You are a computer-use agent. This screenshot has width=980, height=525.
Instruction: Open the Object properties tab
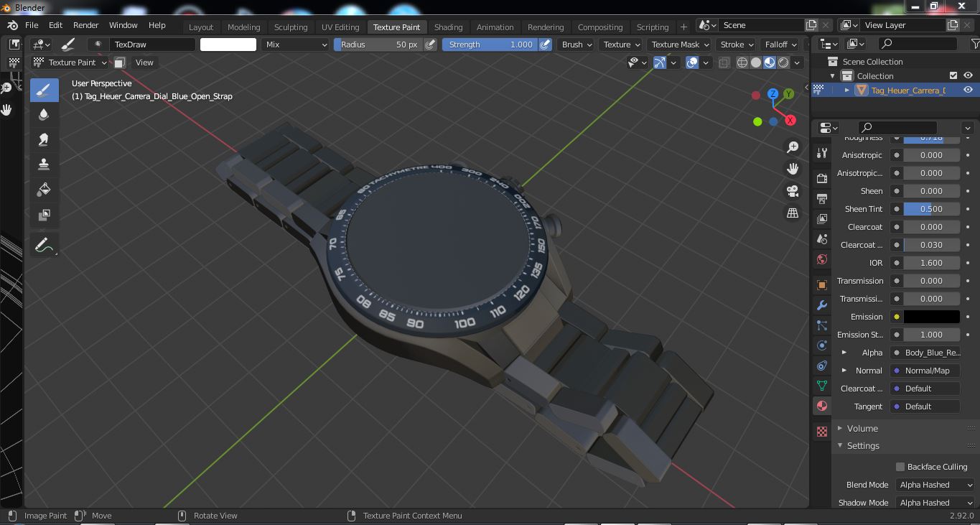coord(822,285)
